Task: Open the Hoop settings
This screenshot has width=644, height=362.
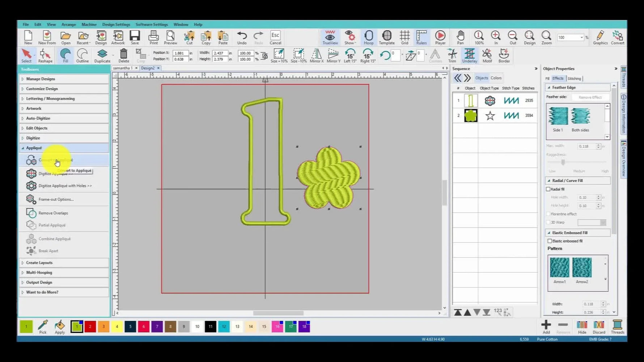Action: tap(369, 37)
